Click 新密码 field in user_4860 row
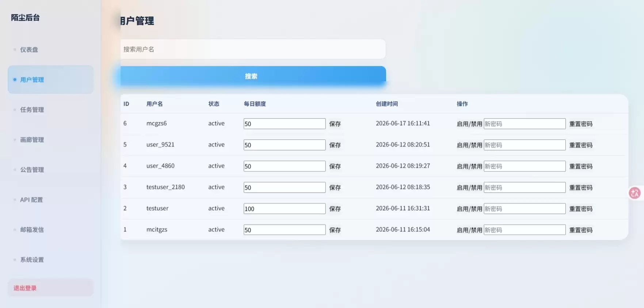Viewport: 644px width, 308px height. (525, 166)
